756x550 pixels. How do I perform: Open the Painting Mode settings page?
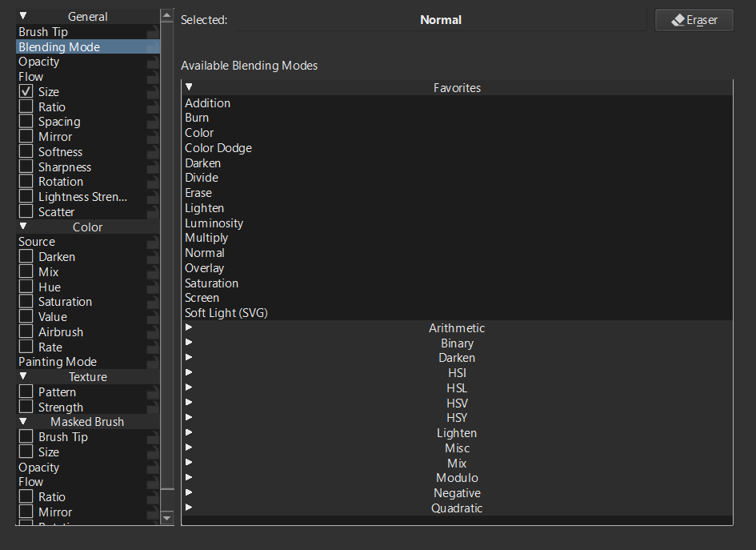[x=58, y=362]
